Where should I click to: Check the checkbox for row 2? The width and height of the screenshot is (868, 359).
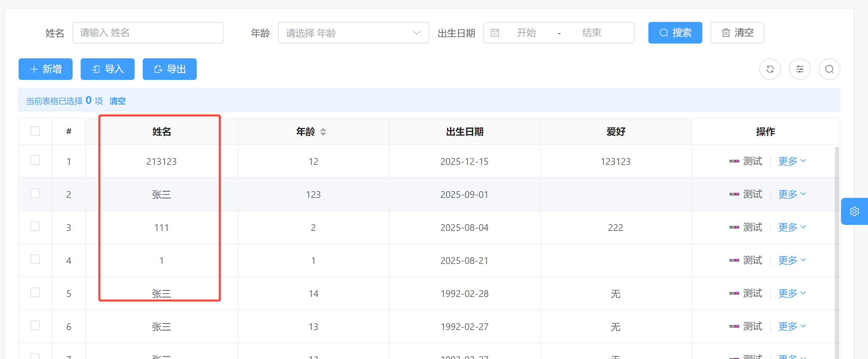35,193
